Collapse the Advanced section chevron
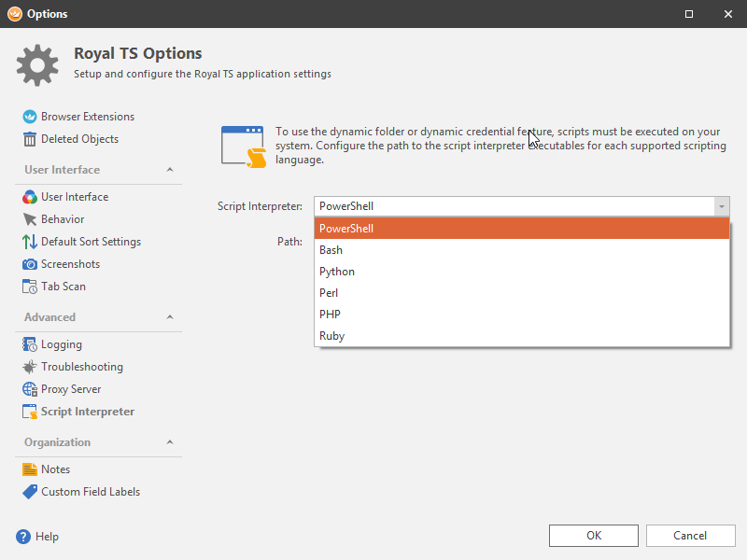 (x=170, y=317)
